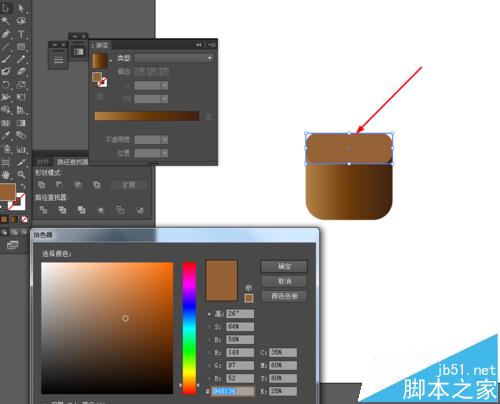The width and height of the screenshot is (500, 404).
Task: Pick the Eyedropper tool
Action: coord(6,135)
